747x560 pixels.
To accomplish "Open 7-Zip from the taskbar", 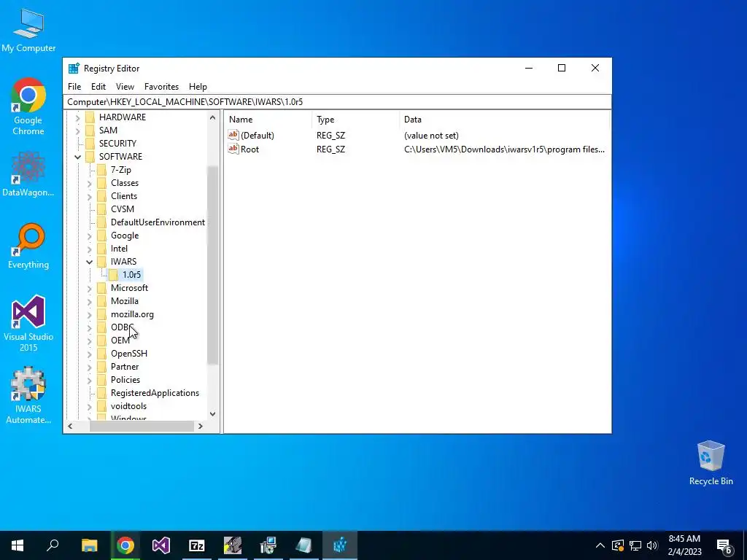I will click(197, 545).
